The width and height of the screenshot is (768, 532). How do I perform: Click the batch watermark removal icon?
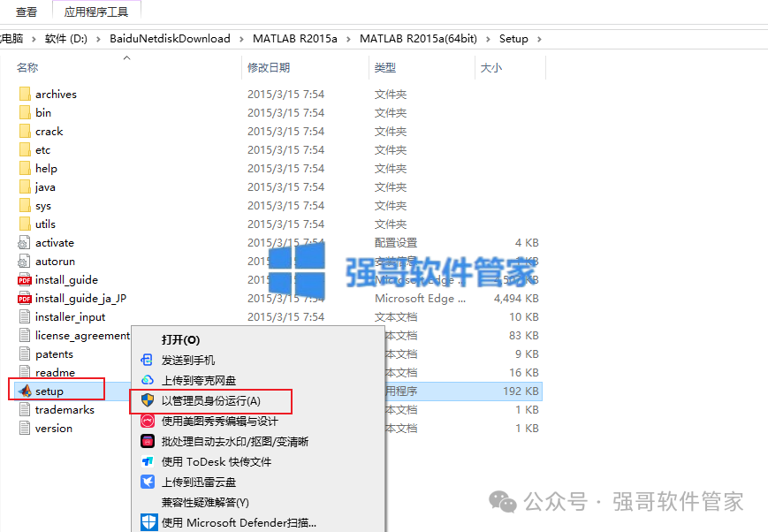point(148,441)
